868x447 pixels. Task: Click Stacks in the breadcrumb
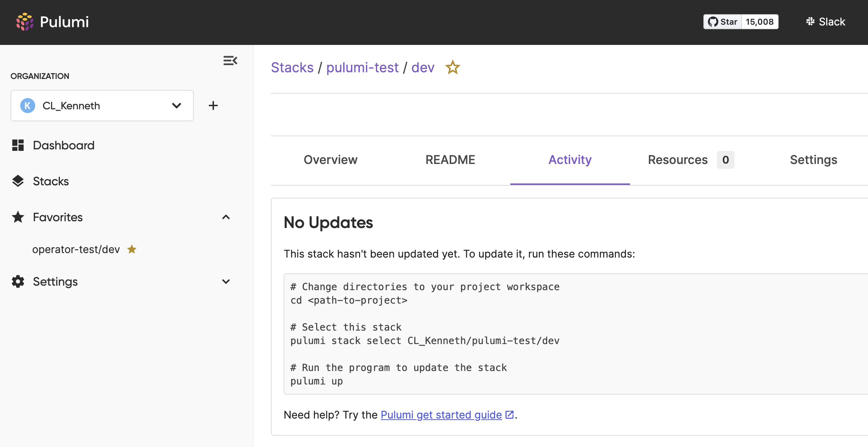292,67
